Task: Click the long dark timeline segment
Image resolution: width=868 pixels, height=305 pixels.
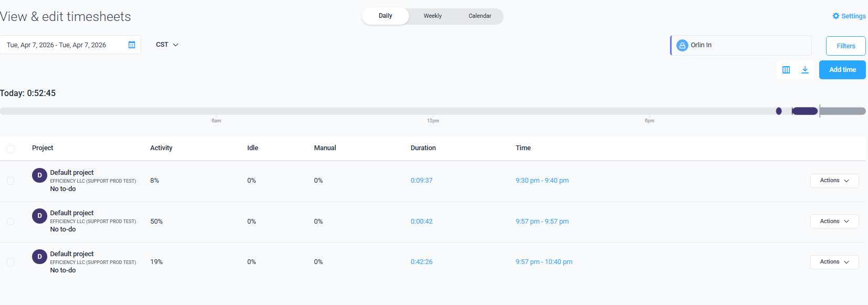Action: [805, 111]
